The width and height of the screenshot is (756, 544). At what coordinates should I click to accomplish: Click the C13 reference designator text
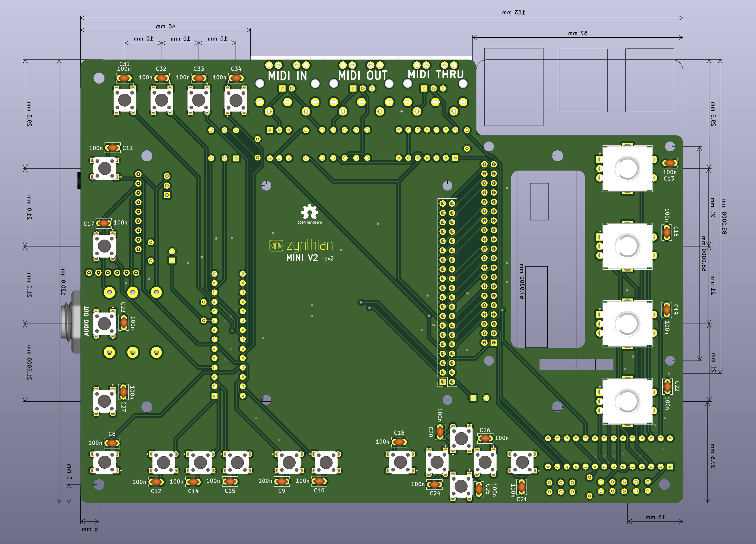pyautogui.click(x=669, y=178)
